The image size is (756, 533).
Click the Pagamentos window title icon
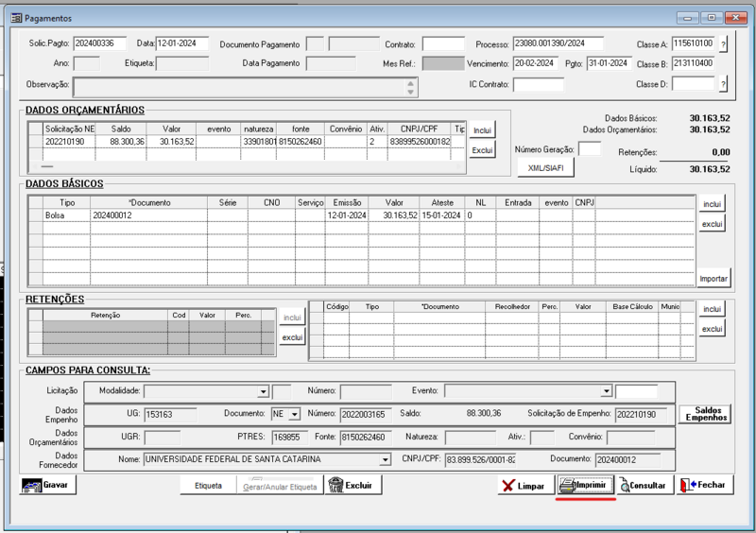click(x=15, y=18)
